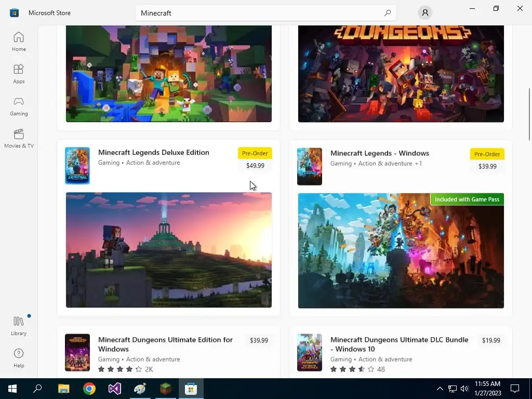Viewport: 532px width, 399px height.
Task: Click Microsoft Store taskbar icon
Action: pos(191,389)
